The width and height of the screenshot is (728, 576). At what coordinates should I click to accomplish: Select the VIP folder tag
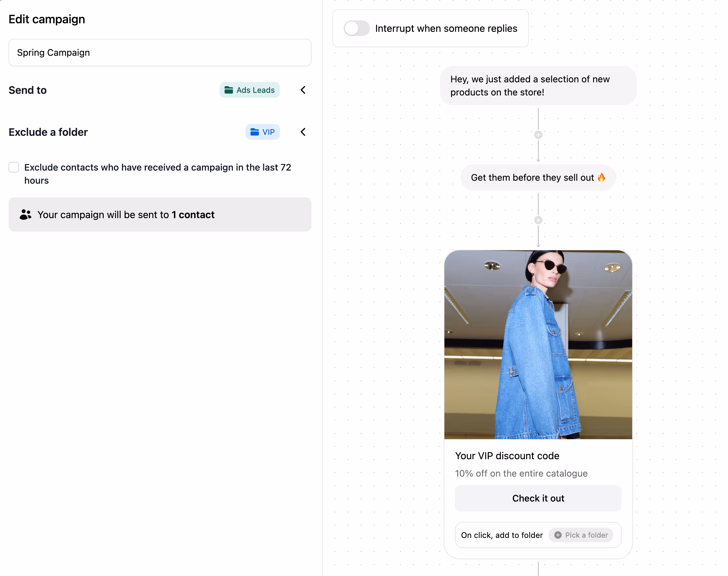click(263, 132)
